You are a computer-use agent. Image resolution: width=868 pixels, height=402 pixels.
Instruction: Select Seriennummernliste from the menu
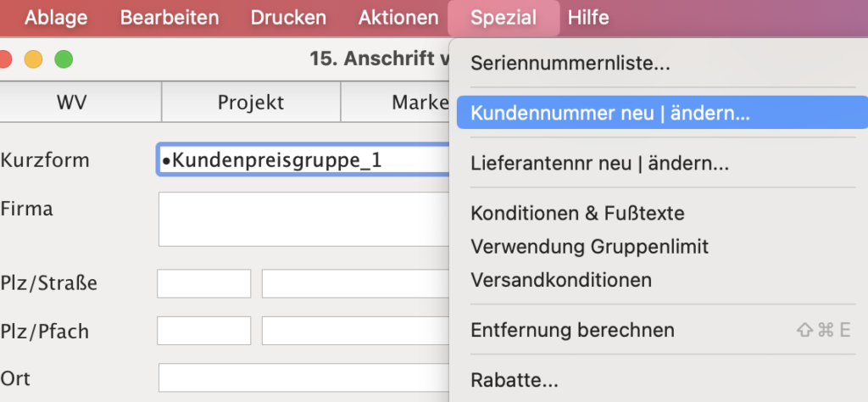[570, 63]
